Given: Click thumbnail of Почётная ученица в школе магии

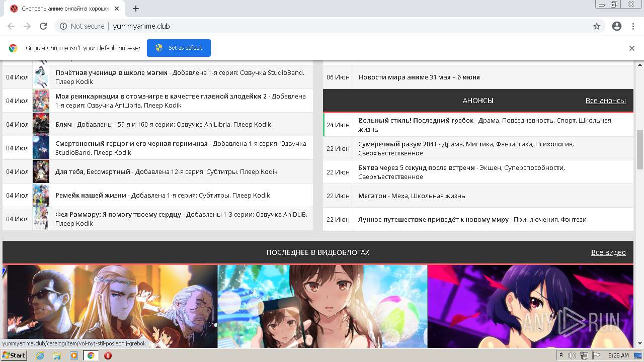Looking at the screenshot, I should pos(41,77).
